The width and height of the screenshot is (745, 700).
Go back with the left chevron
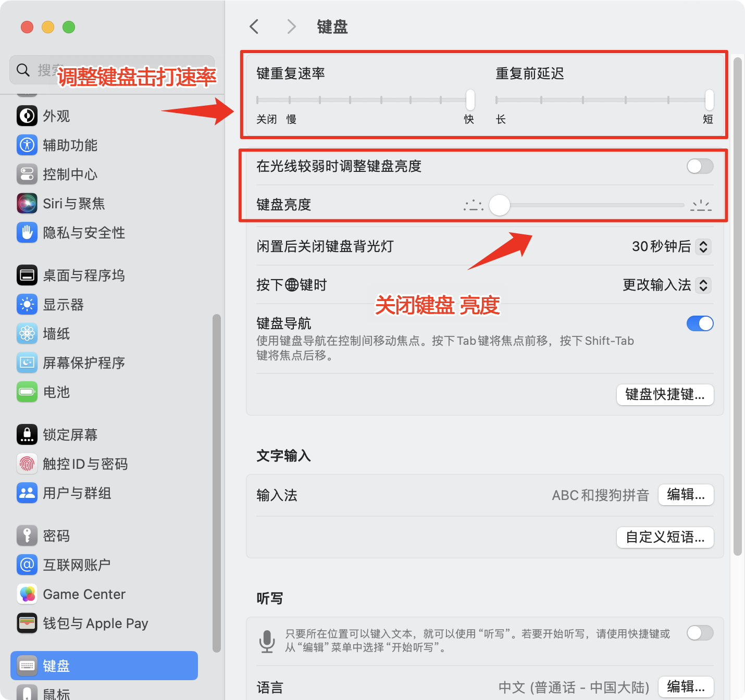[254, 27]
